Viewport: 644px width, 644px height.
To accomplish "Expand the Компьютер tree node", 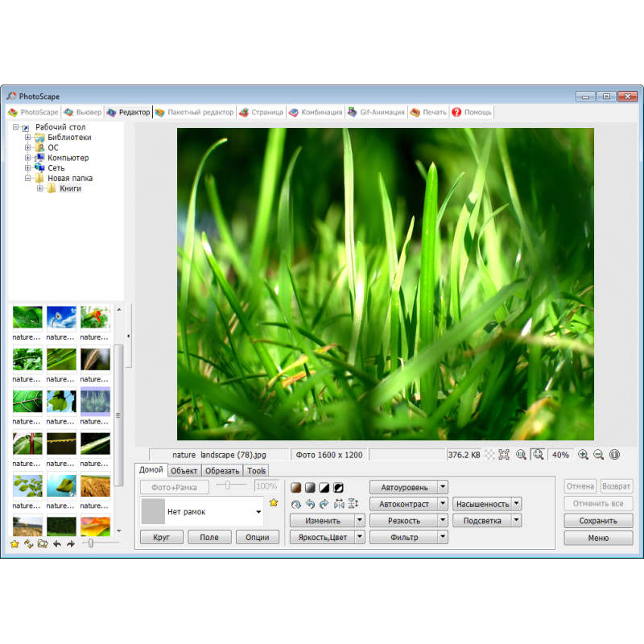I will (27, 158).
